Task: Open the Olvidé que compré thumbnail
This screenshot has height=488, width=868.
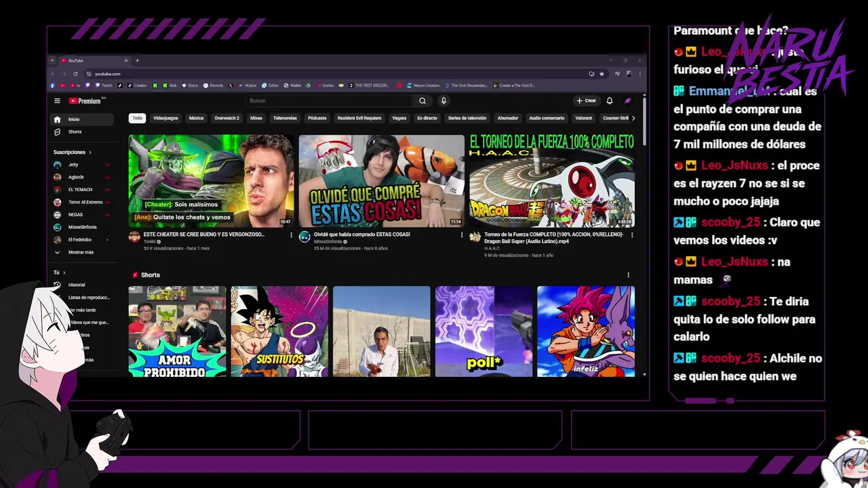Action: point(382,181)
